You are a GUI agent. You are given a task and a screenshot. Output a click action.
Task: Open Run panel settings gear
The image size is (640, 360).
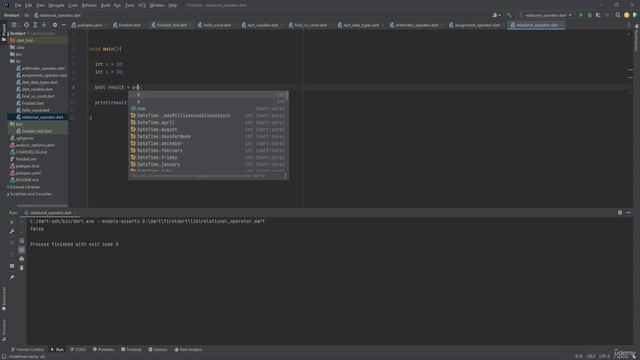pyautogui.click(x=620, y=213)
